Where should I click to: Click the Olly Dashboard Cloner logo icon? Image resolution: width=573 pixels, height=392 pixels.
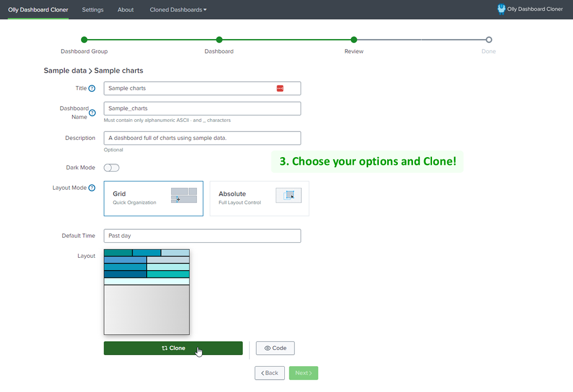(501, 9)
